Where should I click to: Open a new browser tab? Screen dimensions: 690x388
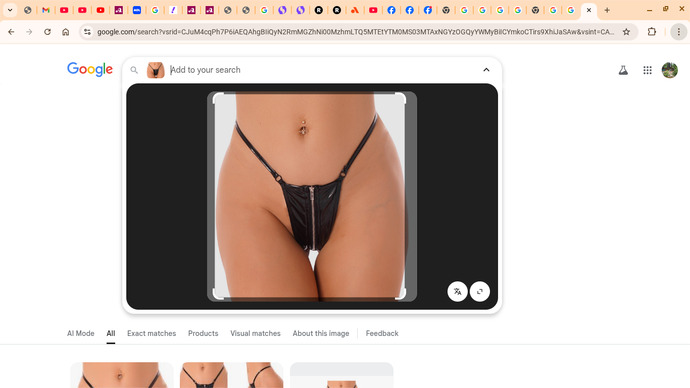[x=607, y=10]
